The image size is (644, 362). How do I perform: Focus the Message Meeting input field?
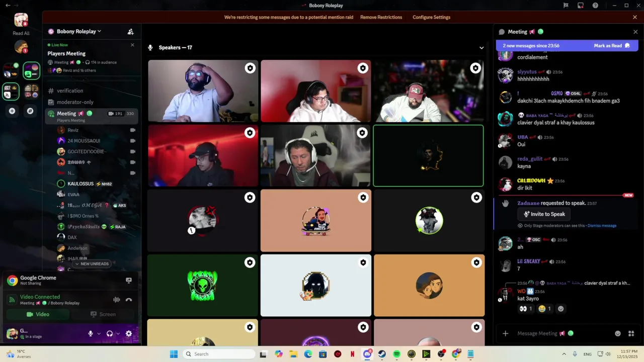(563, 333)
